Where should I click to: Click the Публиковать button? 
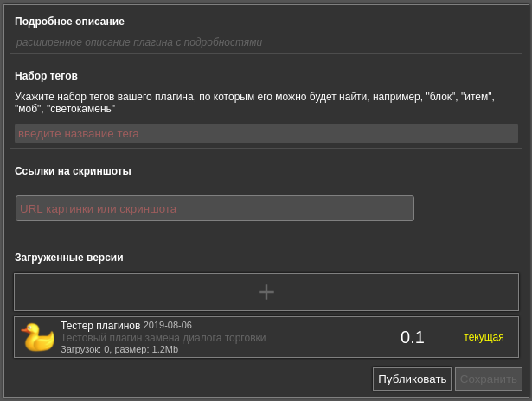coord(412,379)
